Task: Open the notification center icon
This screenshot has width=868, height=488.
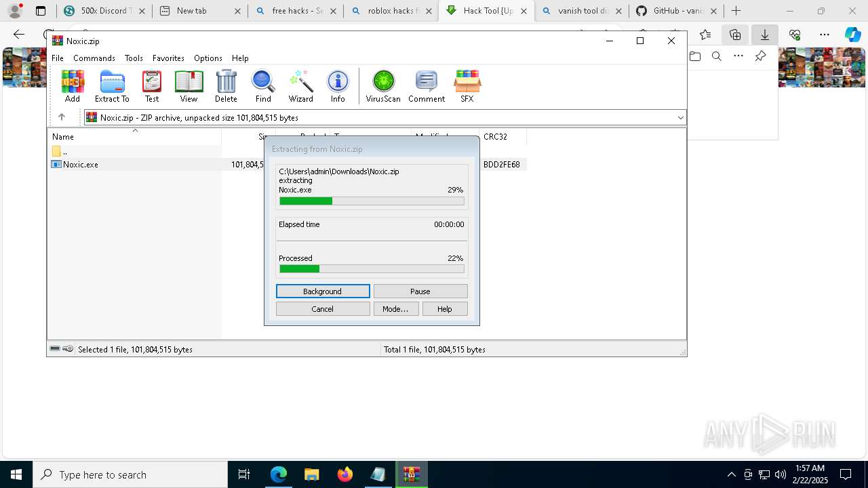Action: [846, 474]
